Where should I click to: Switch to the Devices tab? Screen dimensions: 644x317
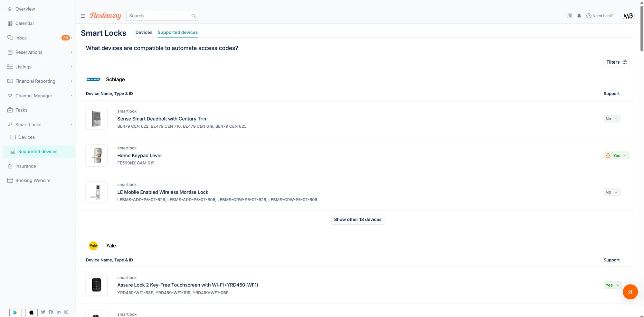144,32
